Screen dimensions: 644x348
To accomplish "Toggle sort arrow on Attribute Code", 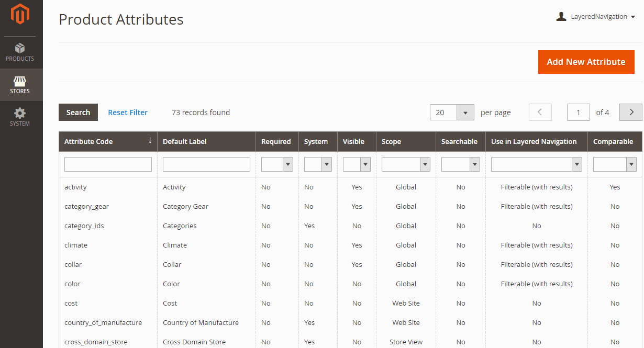I will pyautogui.click(x=150, y=141).
